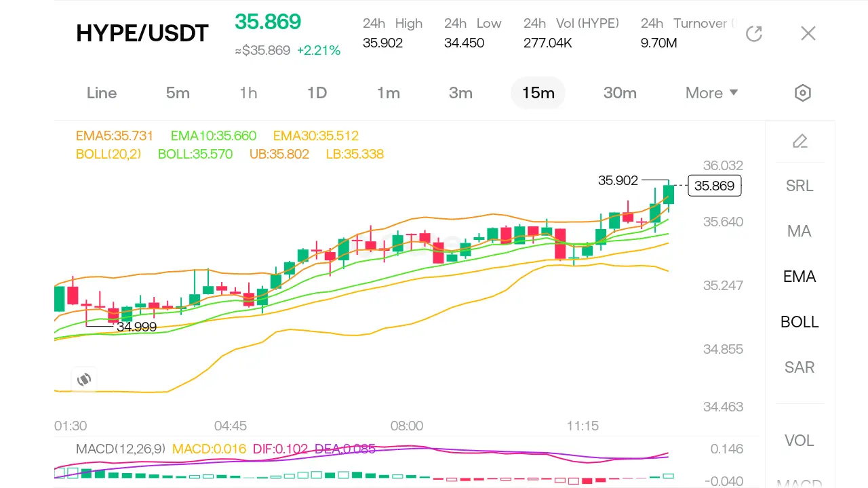Click the MACD:0.016 value label
The height and width of the screenshot is (488, 868).
pos(210,449)
